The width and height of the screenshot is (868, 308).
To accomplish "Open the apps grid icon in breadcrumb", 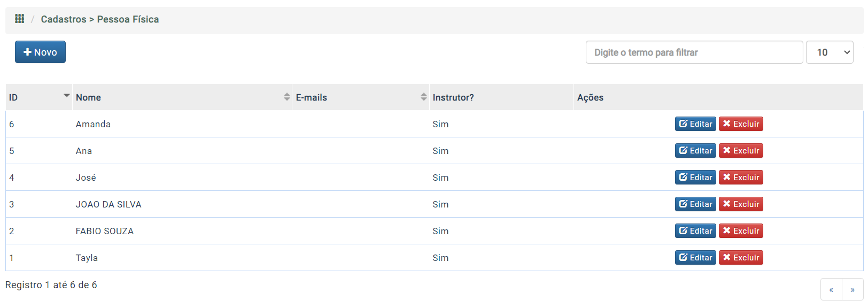I will click(x=20, y=19).
